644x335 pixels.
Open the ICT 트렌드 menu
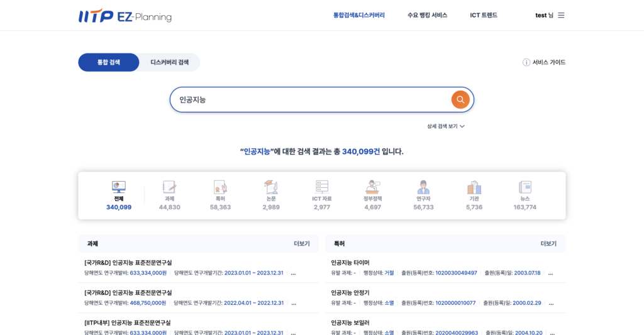(x=484, y=15)
